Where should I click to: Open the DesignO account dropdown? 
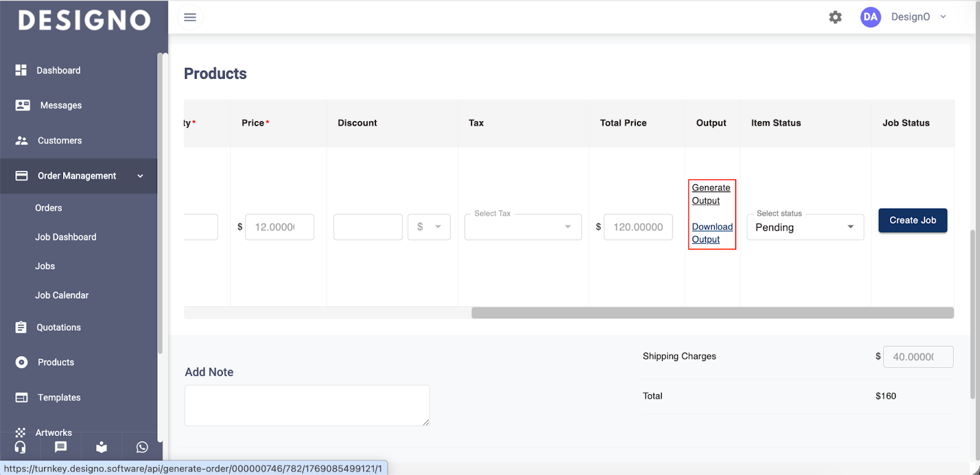pos(919,17)
